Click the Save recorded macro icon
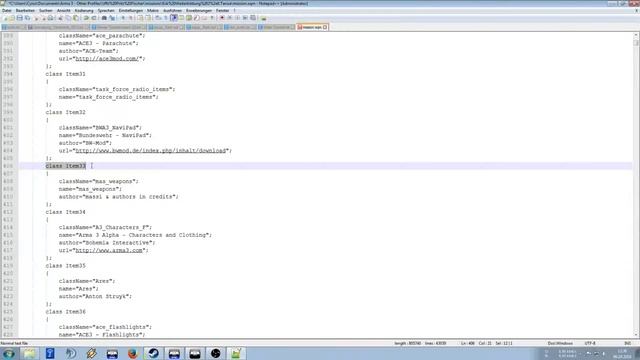 coord(253,18)
